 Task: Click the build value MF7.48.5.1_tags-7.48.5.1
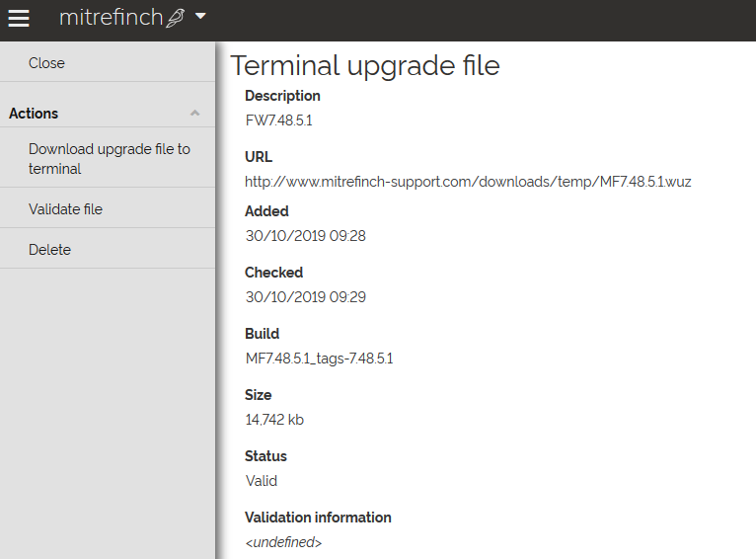(319, 359)
